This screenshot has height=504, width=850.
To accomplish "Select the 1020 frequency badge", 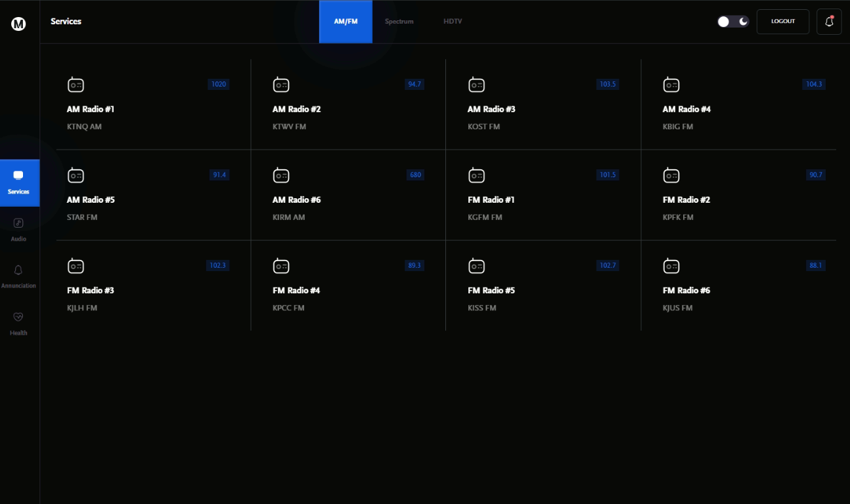I will 218,84.
